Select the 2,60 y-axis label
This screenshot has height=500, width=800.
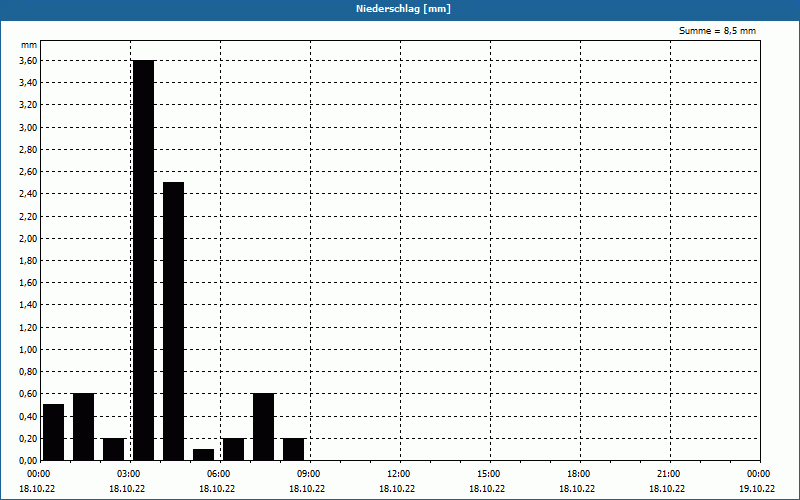[x=28, y=172]
